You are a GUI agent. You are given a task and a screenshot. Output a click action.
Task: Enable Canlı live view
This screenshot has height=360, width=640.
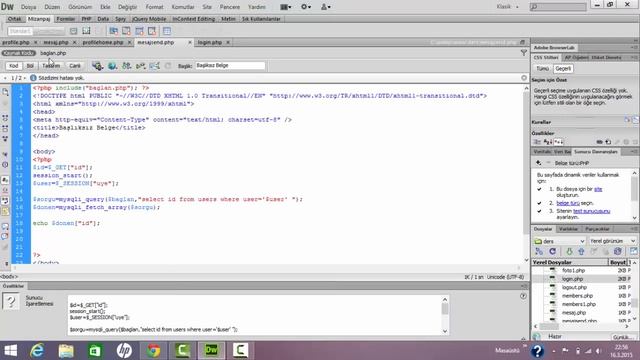pyautogui.click(x=75, y=66)
